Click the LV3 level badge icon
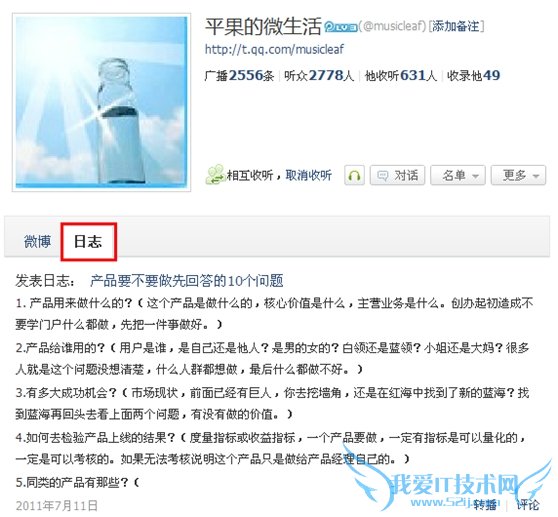This screenshot has height=517, width=558. coord(341,27)
